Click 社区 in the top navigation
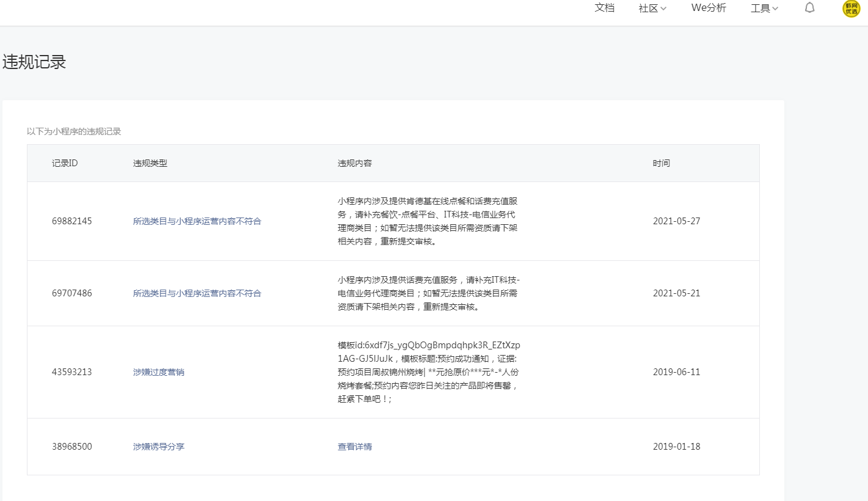The width and height of the screenshot is (868, 501). 648,9
